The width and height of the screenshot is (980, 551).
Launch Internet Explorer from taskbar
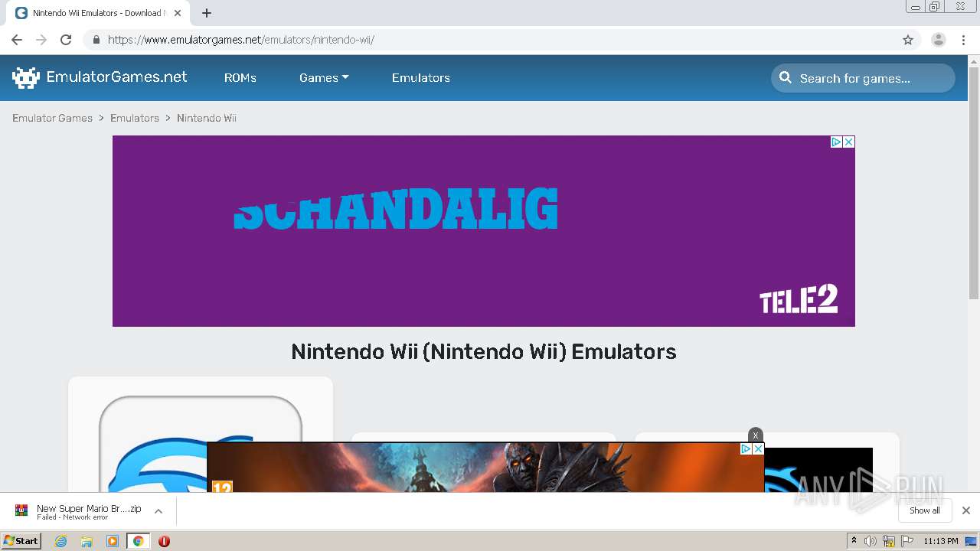(60, 541)
